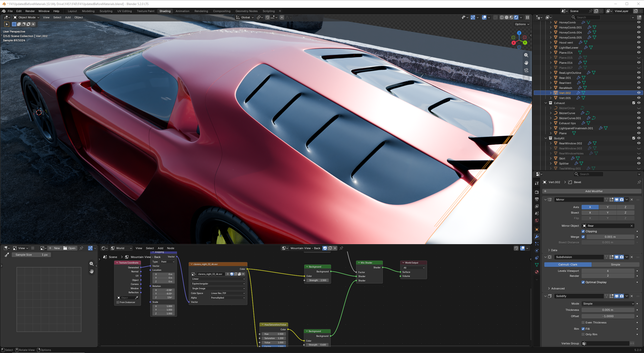Pause the viewport render preview
The width and height of the screenshot is (644, 353).
click(x=527, y=17)
